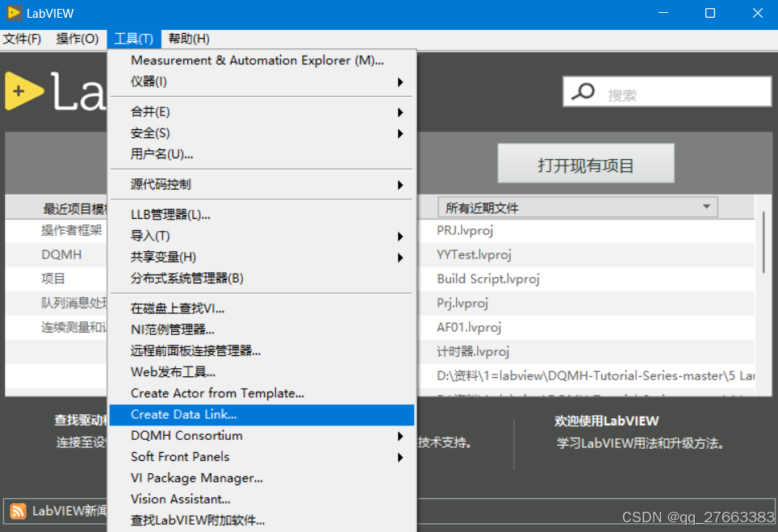Screen dimensions: 778x532
Task: Expand the 导入(T) submenu
Action: pos(262,237)
